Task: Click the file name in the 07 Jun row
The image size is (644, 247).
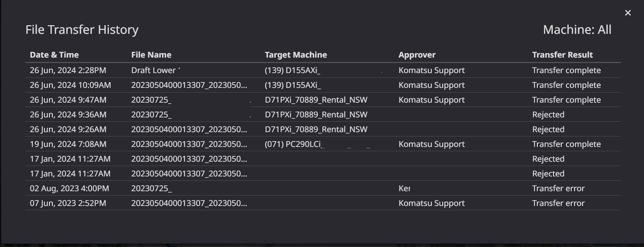Action: 189,203
